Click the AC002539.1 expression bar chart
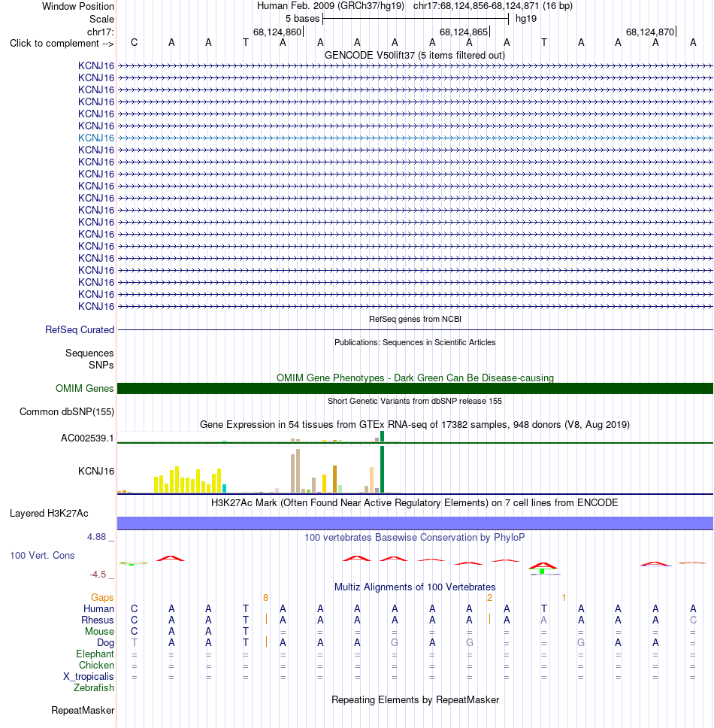The image size is (714, 728). pyautogui.click(x=259, y=436)
